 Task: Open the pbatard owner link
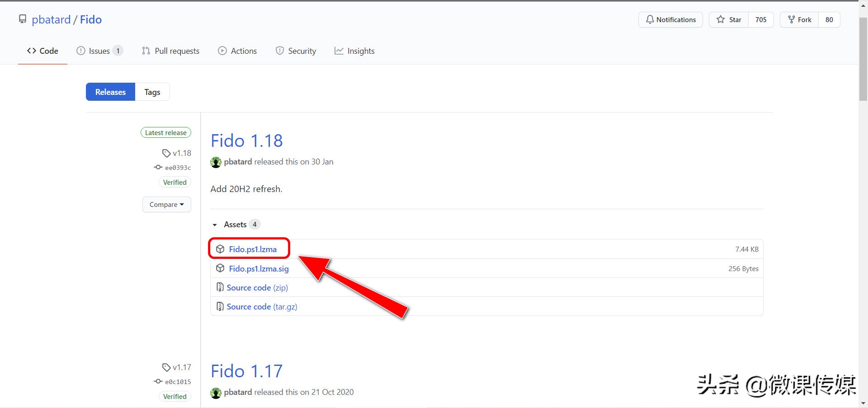(x=51, y=19)
